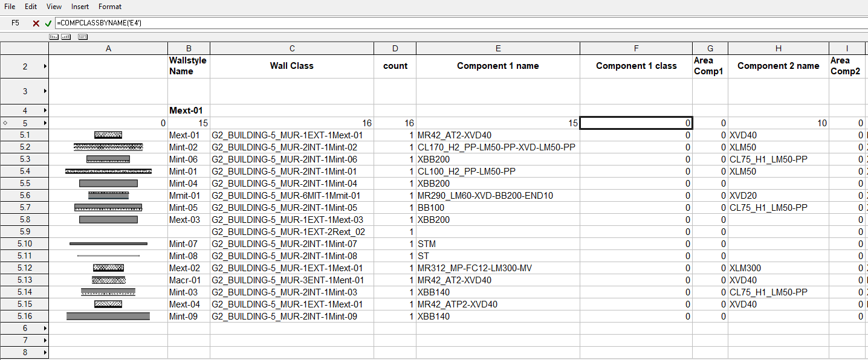Open the File menu
Screen dimensions: 868x360
[x=10, y=7]
